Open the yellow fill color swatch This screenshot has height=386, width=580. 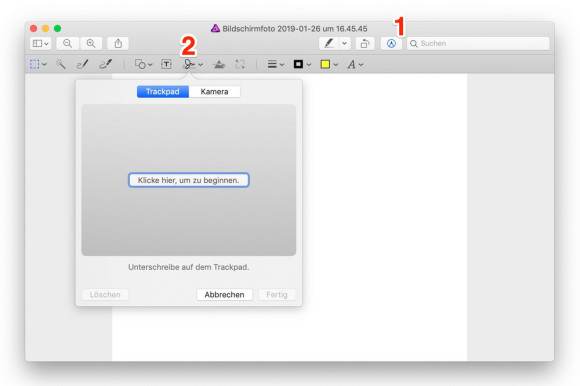tap(329, 64)
